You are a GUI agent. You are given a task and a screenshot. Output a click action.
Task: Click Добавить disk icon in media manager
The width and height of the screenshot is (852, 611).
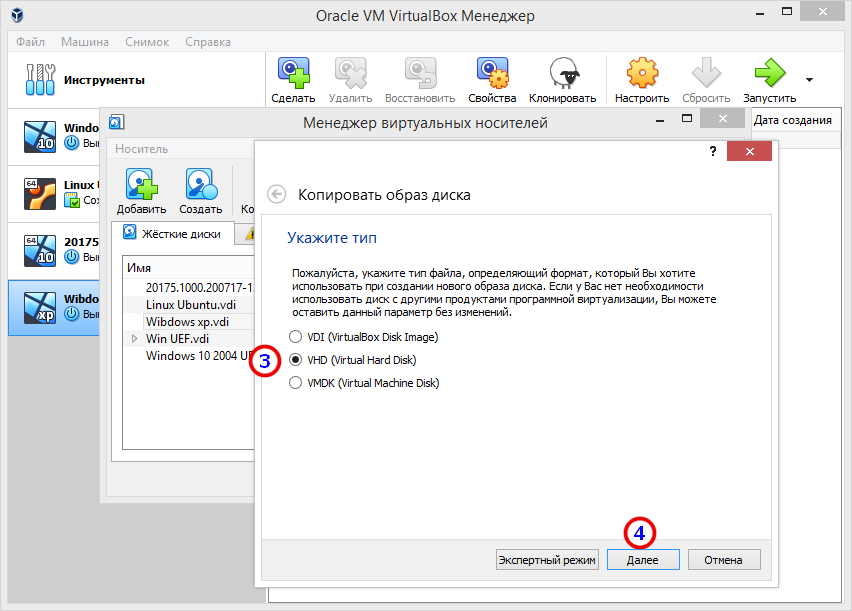coord(141,189)
